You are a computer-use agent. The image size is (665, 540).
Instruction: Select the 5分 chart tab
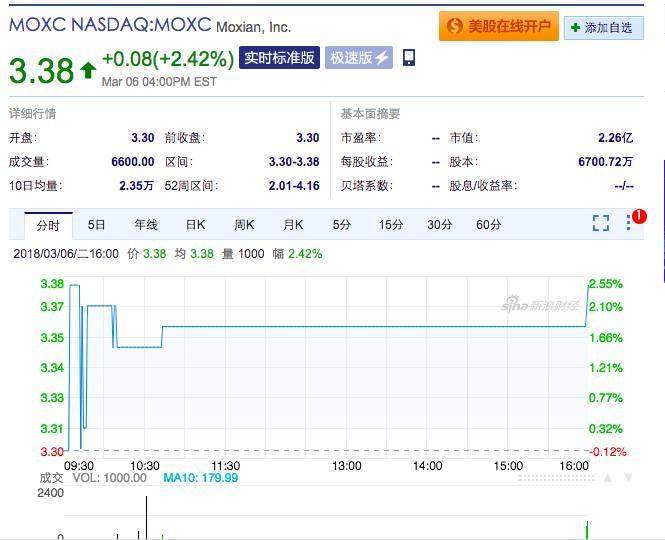click(x=341, y=224)
